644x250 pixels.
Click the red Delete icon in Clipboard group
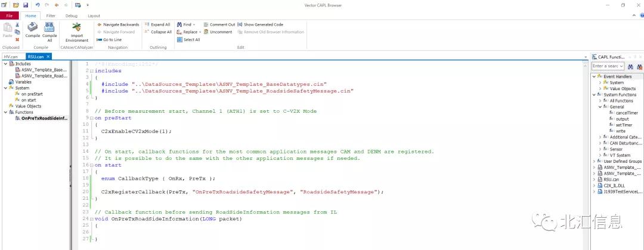(17, 39)
